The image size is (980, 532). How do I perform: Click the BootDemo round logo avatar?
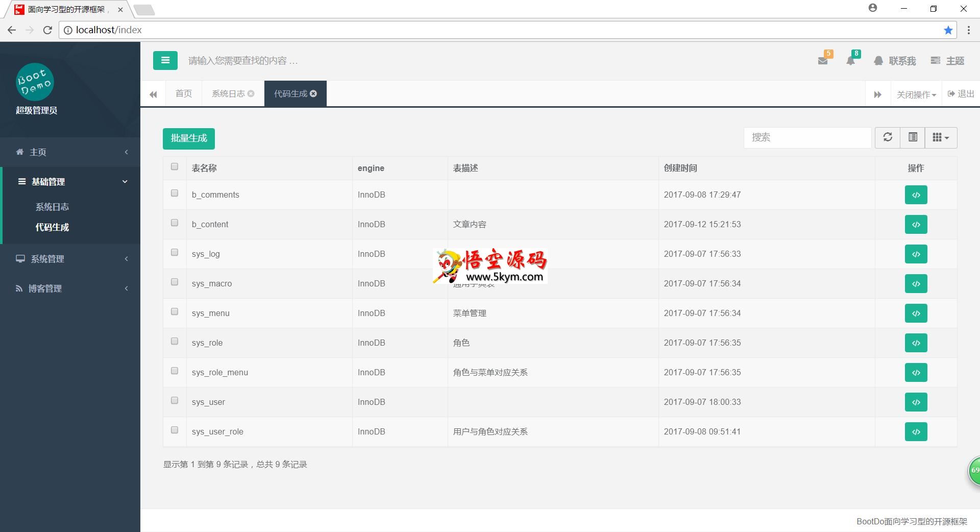pyautogui.click(x=35, y=82)
